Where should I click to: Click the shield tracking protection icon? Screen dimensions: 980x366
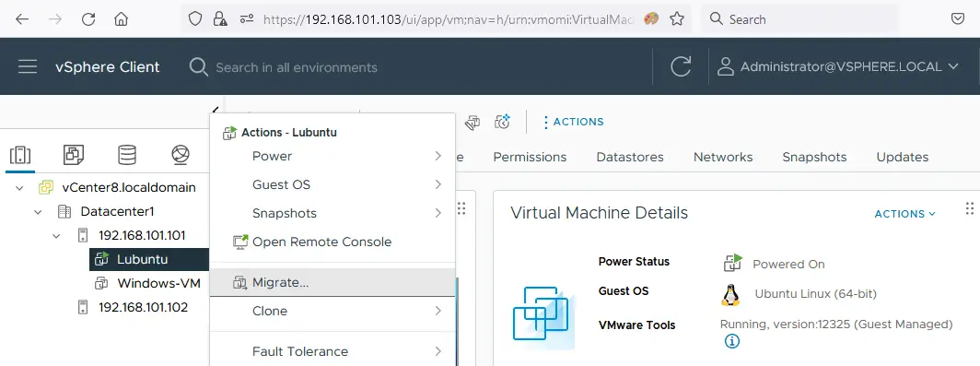[195, 18]
